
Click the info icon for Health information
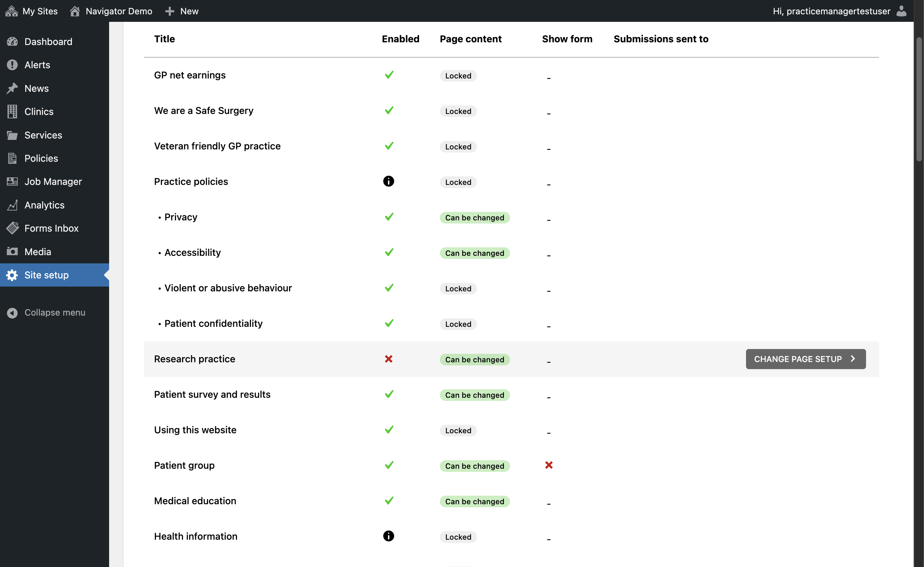388,536
